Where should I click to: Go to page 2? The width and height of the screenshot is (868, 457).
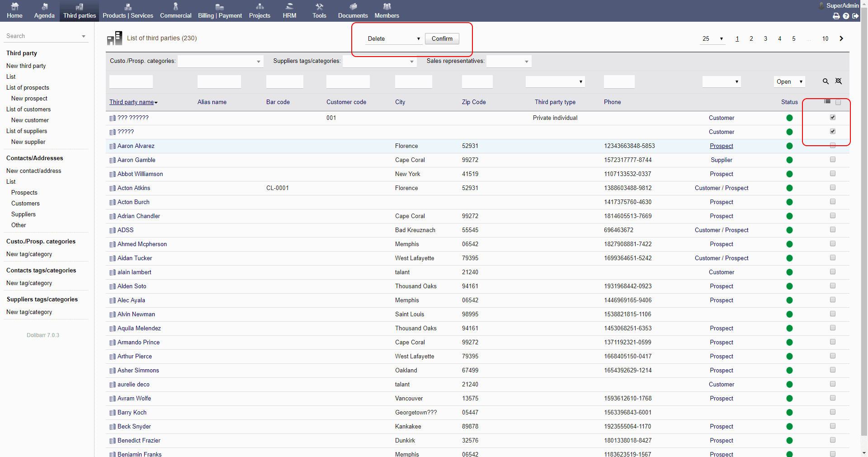(751, 38)
